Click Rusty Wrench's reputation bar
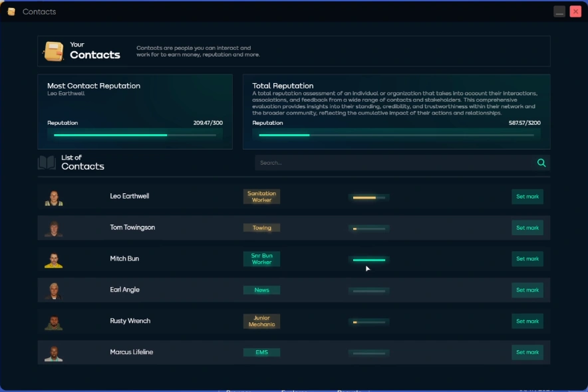This screenshot has width=588, height=392. pyautogui.click(x=369, y=322)
